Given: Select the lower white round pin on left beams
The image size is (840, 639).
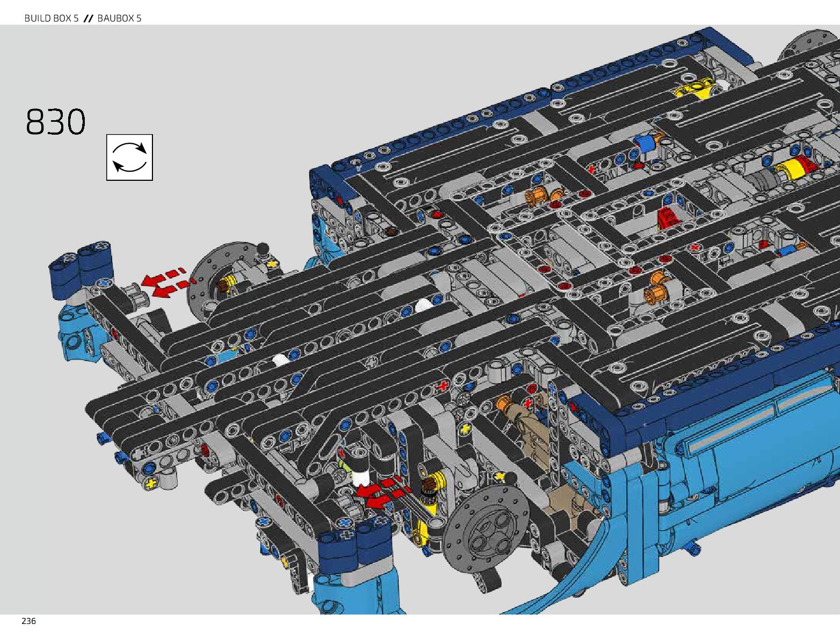Looking at the screenshot, I should tap(280, 360).
